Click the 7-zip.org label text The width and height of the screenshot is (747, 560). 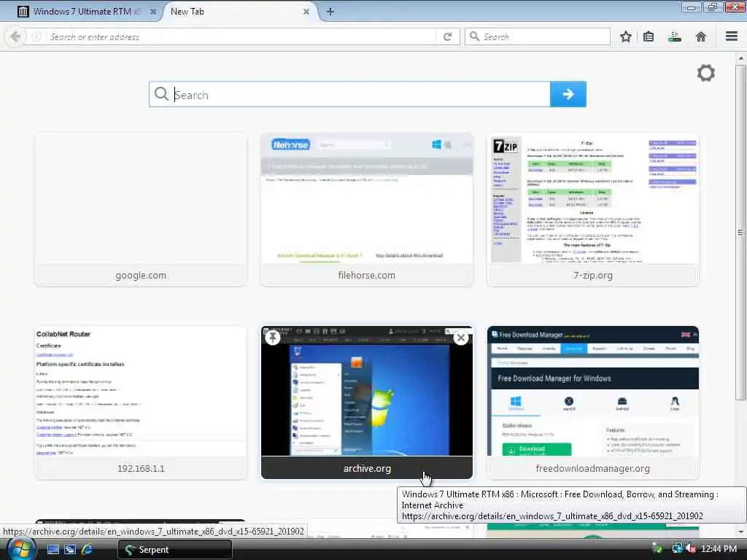(592, 275)
